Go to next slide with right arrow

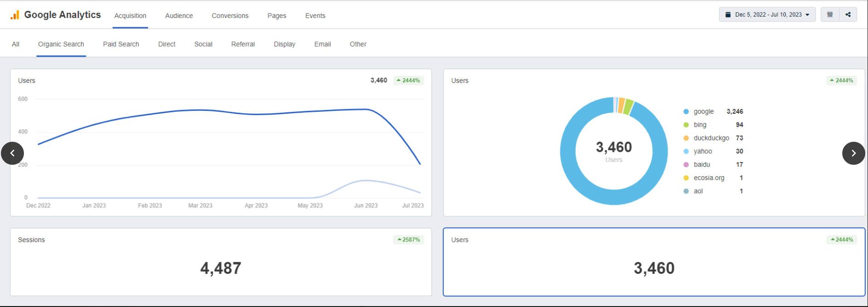click(x=854, y=153)
